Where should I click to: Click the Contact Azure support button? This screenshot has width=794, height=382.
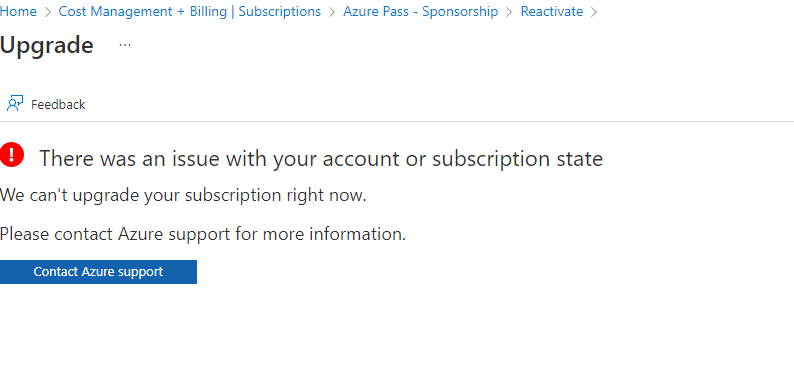(x=98, y=272)
